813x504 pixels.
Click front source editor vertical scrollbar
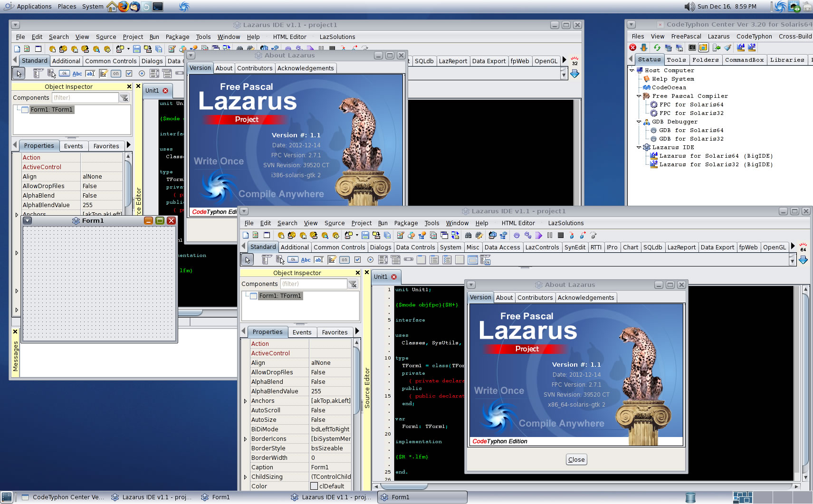tap(805, 383)
